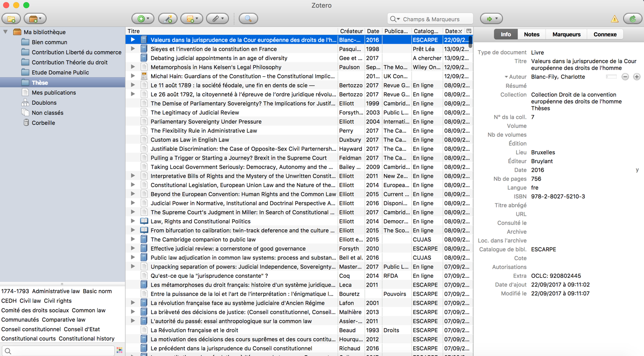Click the yellow sync warning triangle
Screen dimensions: 644x356
(615, 19)
